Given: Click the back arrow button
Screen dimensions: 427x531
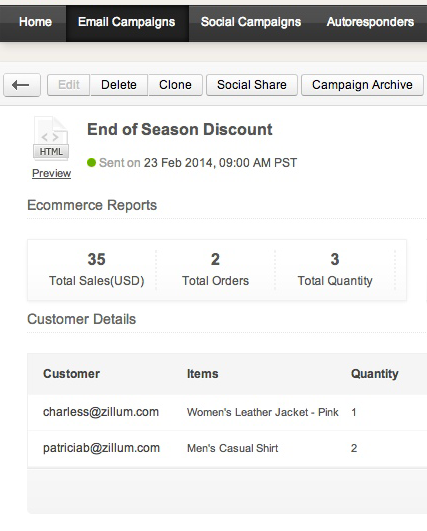Looking at the screenshot, I should tap(22, 85).
